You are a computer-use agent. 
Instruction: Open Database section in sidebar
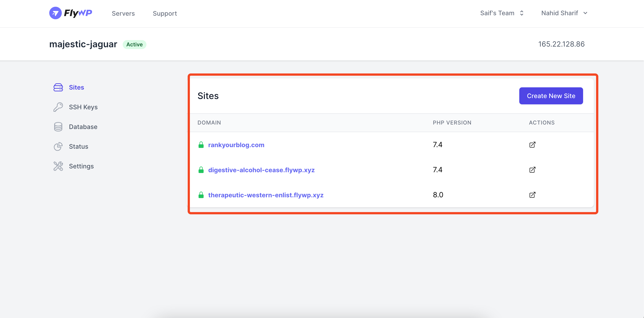83,127
